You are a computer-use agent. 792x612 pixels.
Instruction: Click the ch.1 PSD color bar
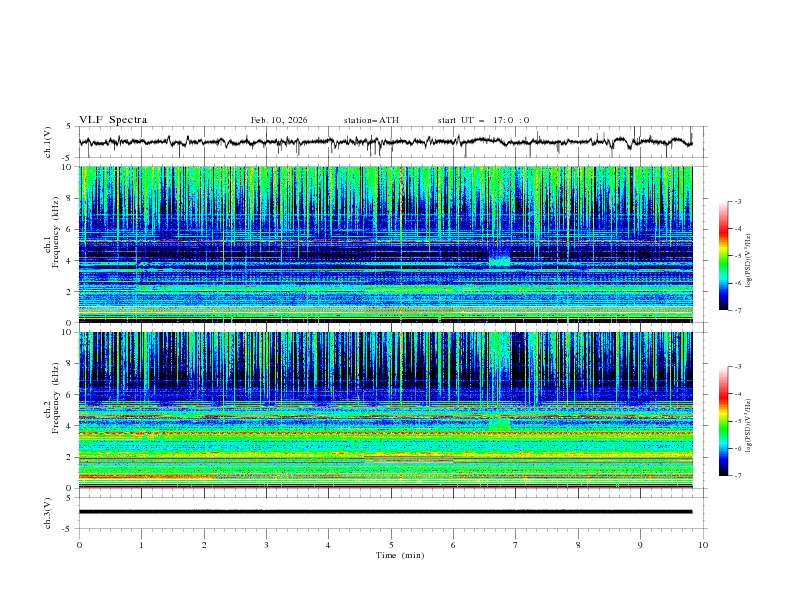(723, 256)
